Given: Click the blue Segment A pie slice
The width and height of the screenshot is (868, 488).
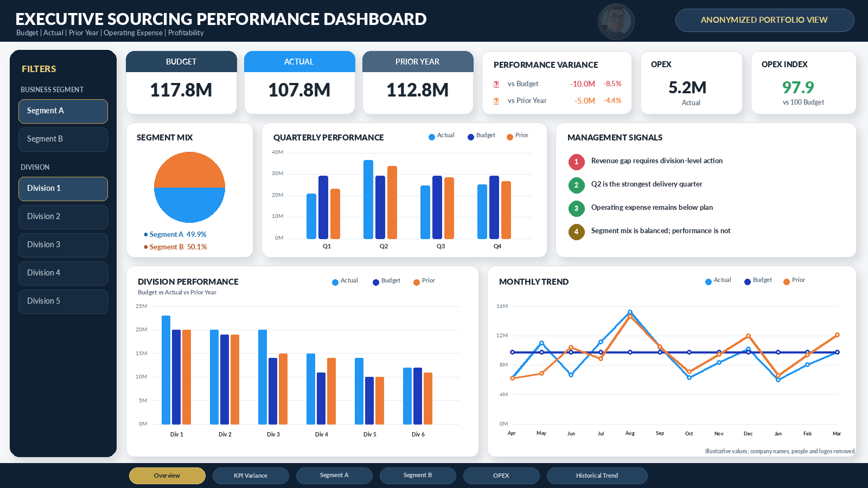Looking at the screenshot, I should coord(189,205).
